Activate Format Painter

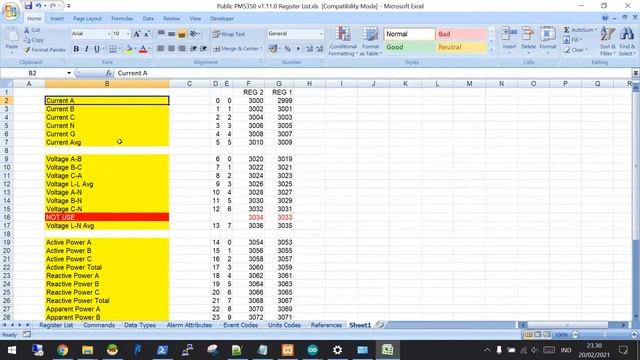[x=44, y=50]
